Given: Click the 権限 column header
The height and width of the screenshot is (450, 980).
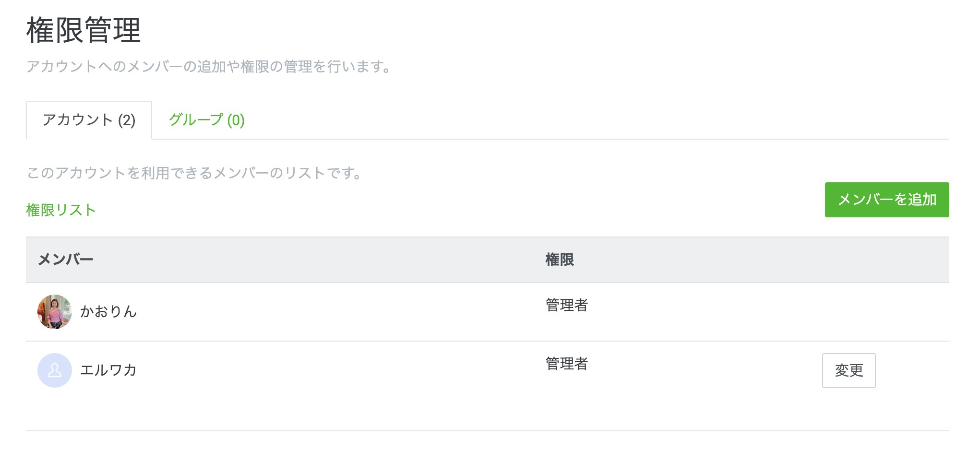Looking at the screenshot, I should 560,260.
